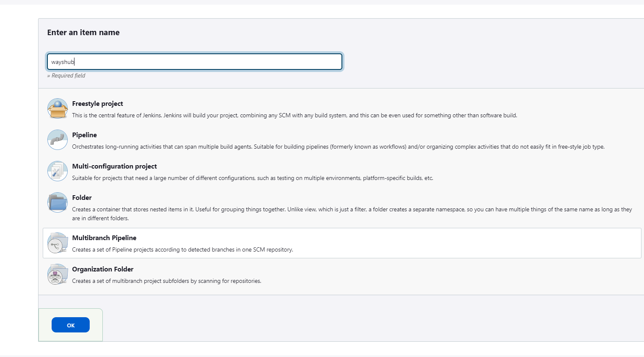This screenshot has height=357, width=644.
Task: Click the Organization Folder icon
Action: (57, 274)
